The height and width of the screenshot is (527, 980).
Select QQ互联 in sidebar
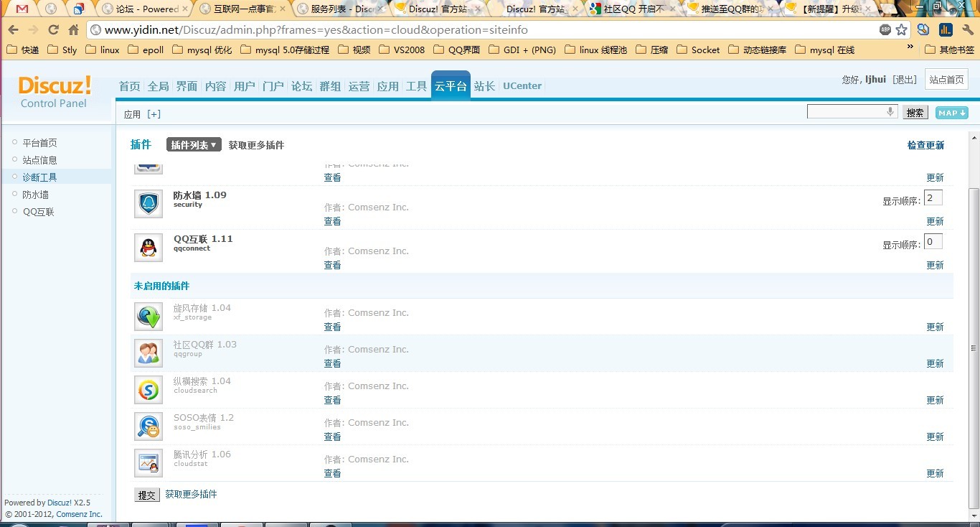(39, 212)
